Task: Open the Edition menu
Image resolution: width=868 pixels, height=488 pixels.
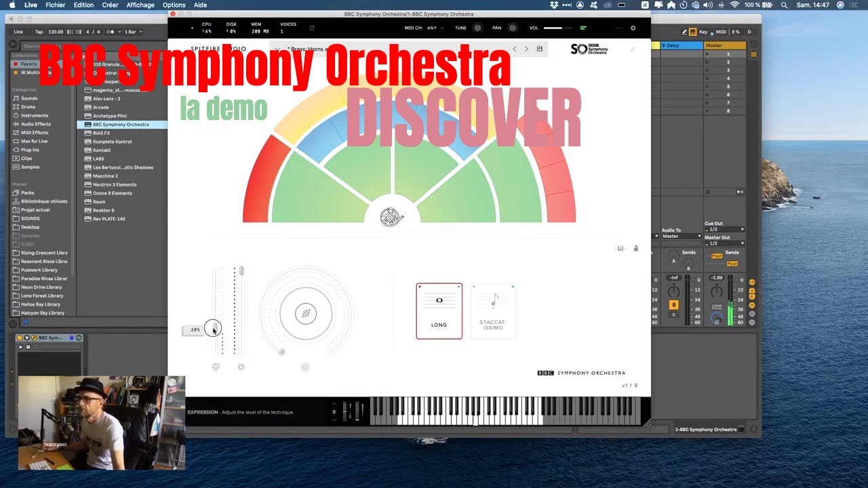Action: pos(84,5)
